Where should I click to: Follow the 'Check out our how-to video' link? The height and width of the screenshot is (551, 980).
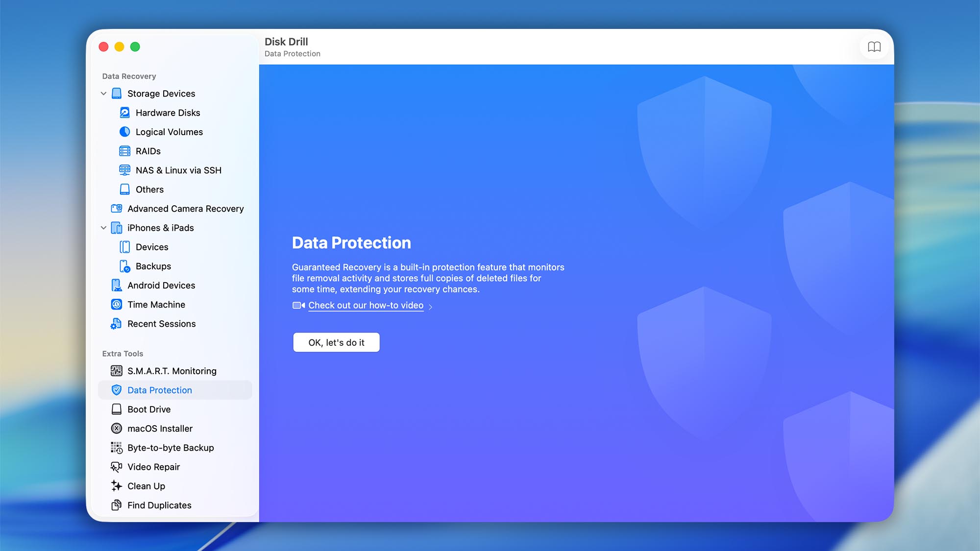[366, 305]
